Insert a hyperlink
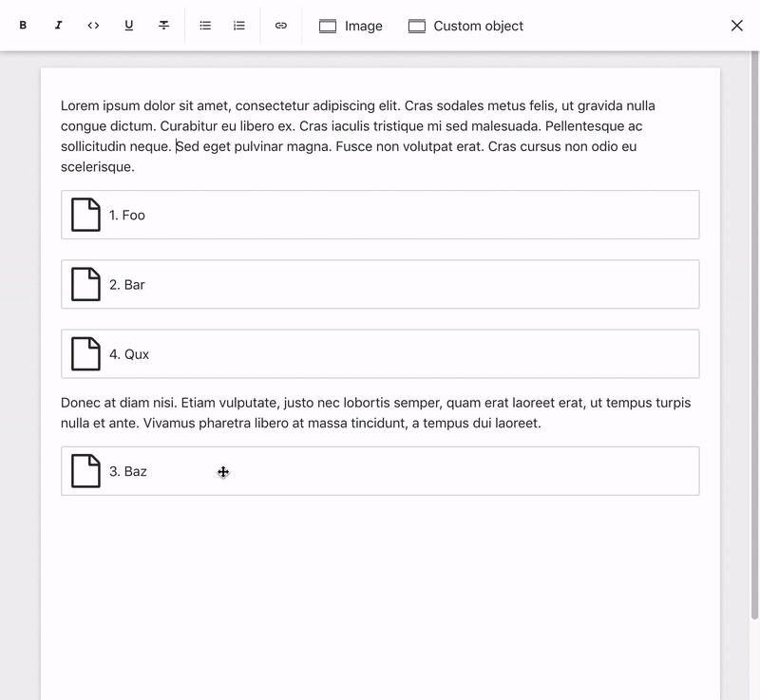Screen dimensions: 760x700 [x=280, y=26]
